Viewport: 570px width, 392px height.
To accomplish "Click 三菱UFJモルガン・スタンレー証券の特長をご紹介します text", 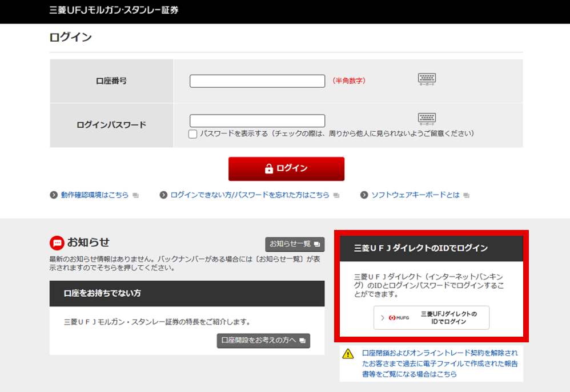I will pos(157,322).
